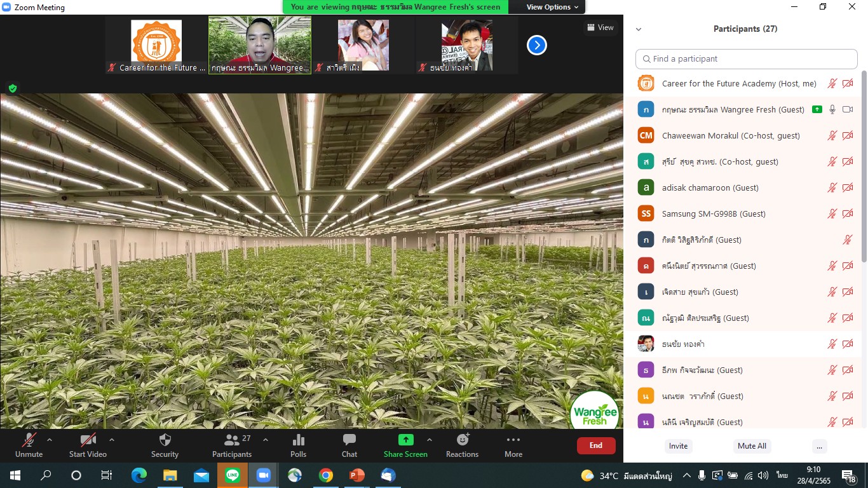Click the Find a participant search field
This screenshot has height=488, width=868.
[x=747, y=58]
